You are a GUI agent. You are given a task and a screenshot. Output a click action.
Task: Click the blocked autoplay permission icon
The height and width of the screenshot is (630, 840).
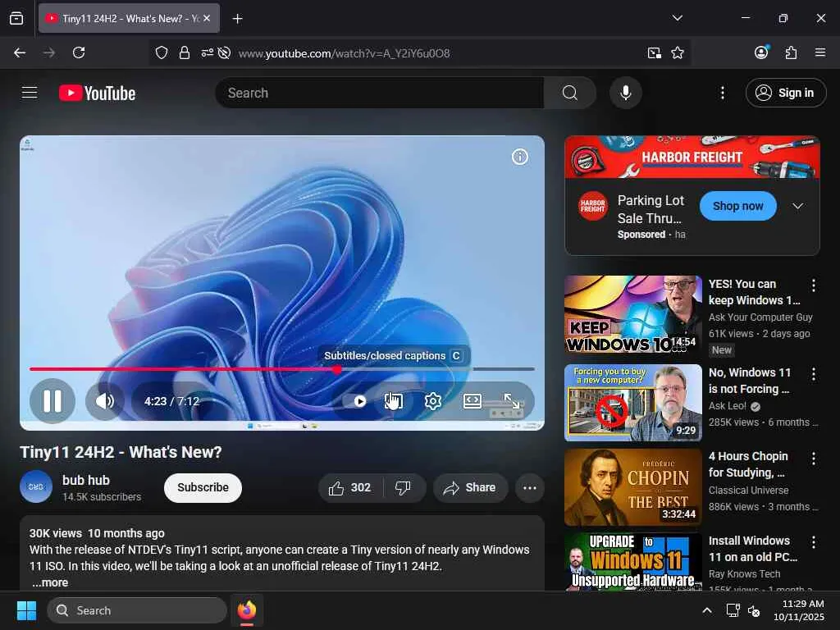point(225,52)
